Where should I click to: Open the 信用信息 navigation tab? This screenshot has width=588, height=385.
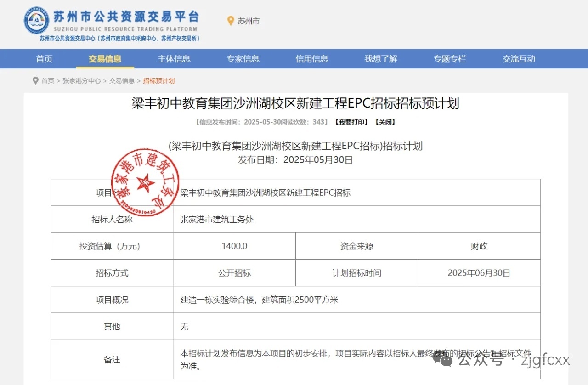click(x=312, y=59)
